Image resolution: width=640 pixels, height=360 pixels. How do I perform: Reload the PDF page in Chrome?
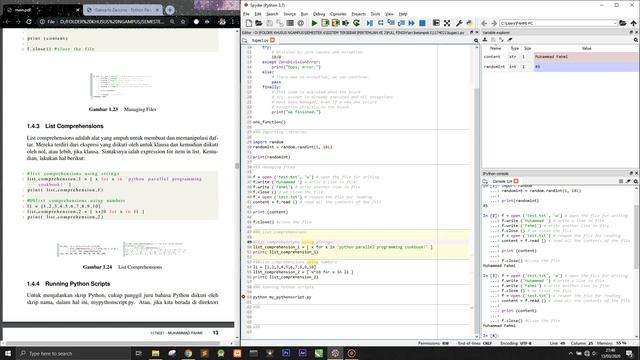(29, 21)
